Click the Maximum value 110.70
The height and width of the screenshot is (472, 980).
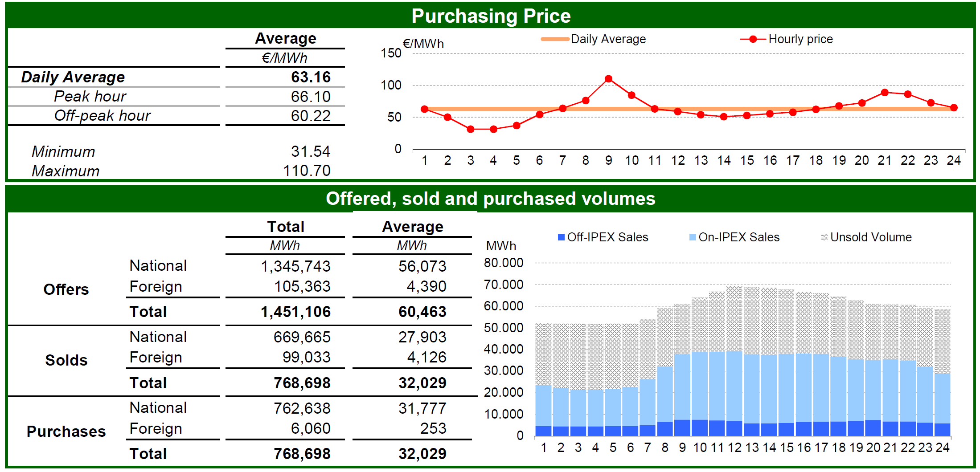[x=307, y=171]
